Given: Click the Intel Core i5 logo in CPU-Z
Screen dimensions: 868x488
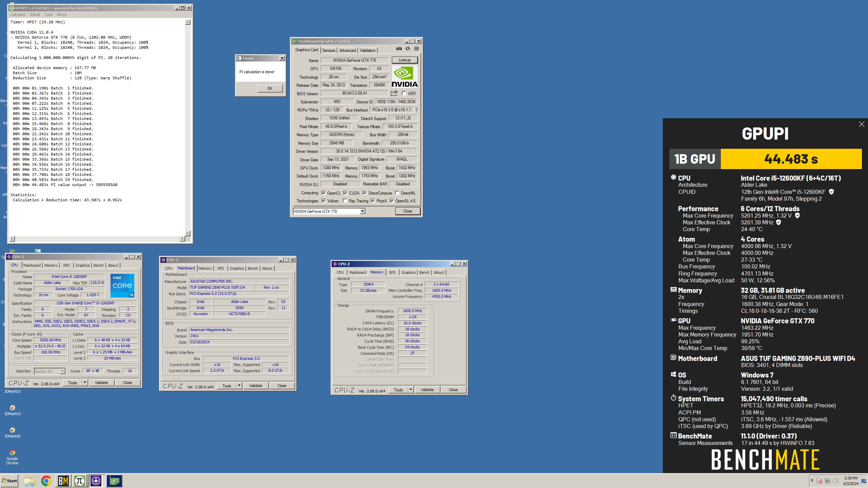Looking at the screenshot, I should click(x=122, y=285).
